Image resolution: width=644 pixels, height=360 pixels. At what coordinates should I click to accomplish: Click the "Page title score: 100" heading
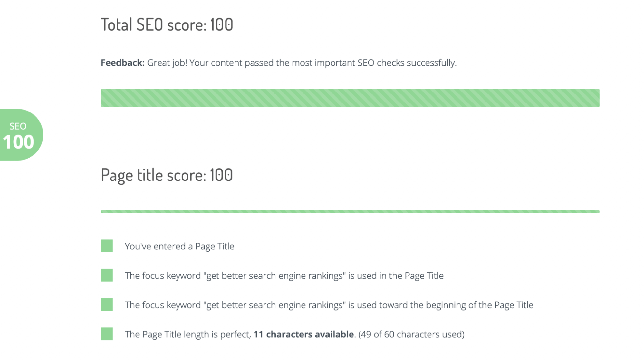(167, 175)
